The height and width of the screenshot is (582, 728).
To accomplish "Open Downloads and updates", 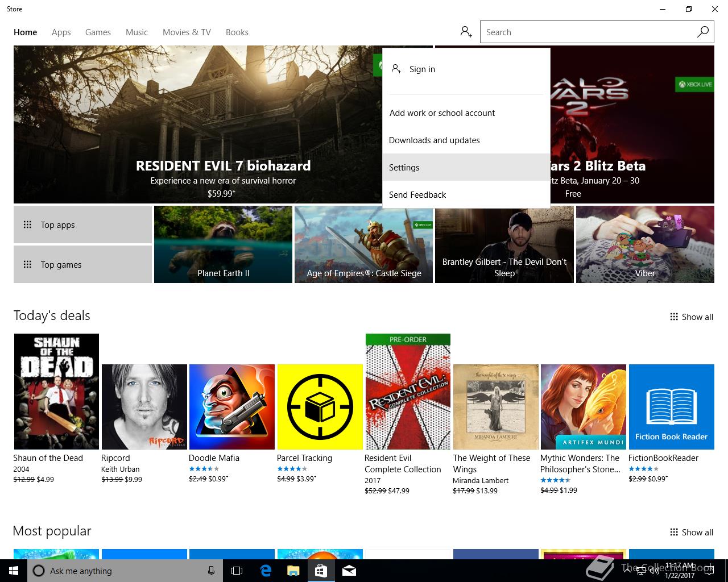I will (466, 140).
